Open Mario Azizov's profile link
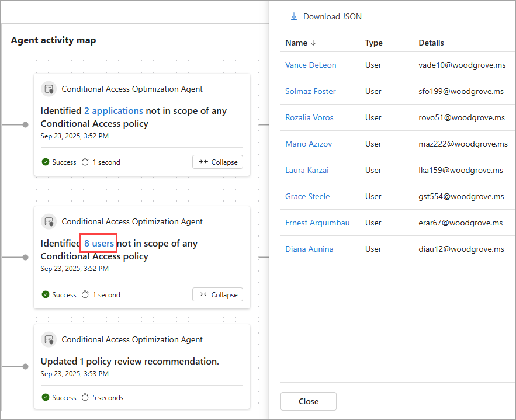Screen dimensions: 516x420 pyautogui.click(x=310, y=144)
